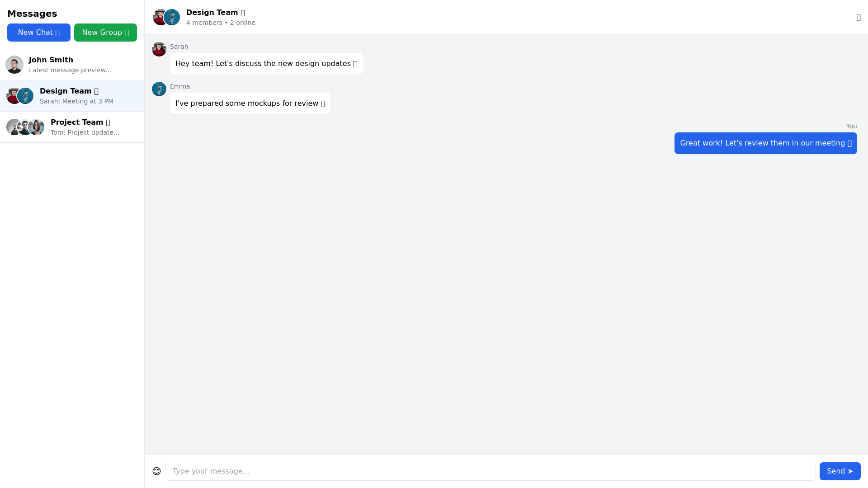Click the Design Team sidebar group avatars
868x488 pixels.
click(20, 96)
